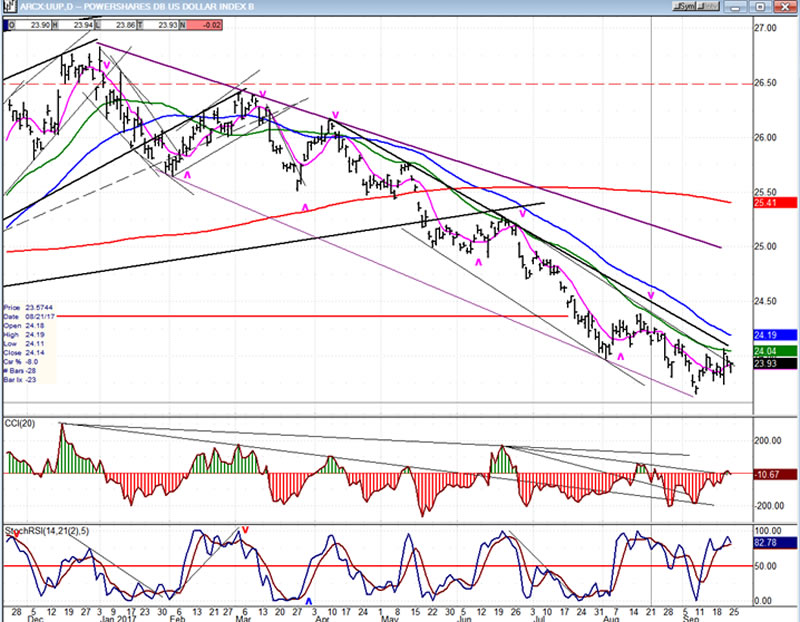Click the black 23.93 last price label
Viewport: 800px width, 622px height.
[776, 364]
